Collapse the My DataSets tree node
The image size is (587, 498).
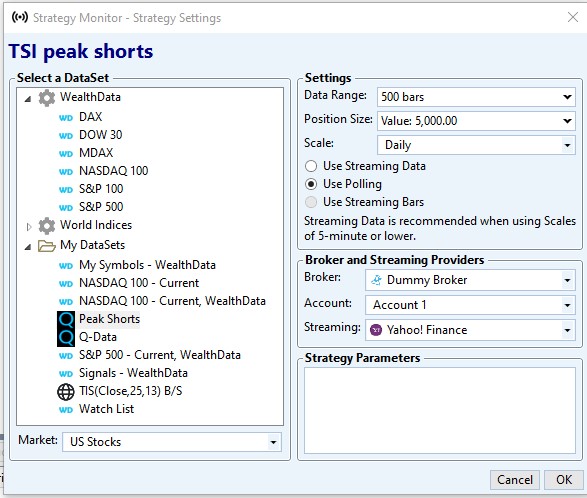[x=28, y=247]
